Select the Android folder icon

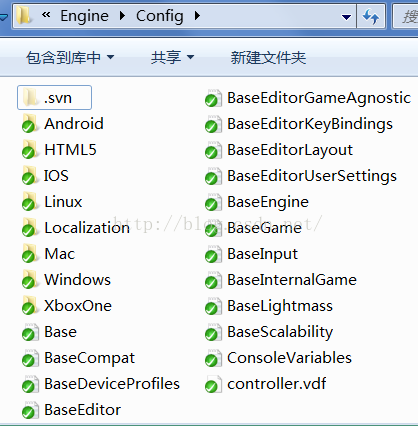point(30,124)
